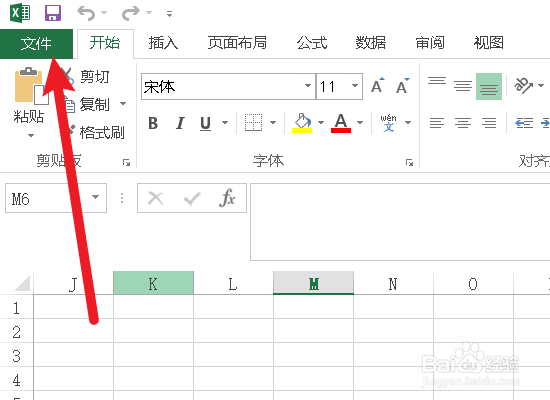This screenshot has width=550, height=400.
Task: Switch to the 插入 Insert tab
Action: [x=163, y=43]
